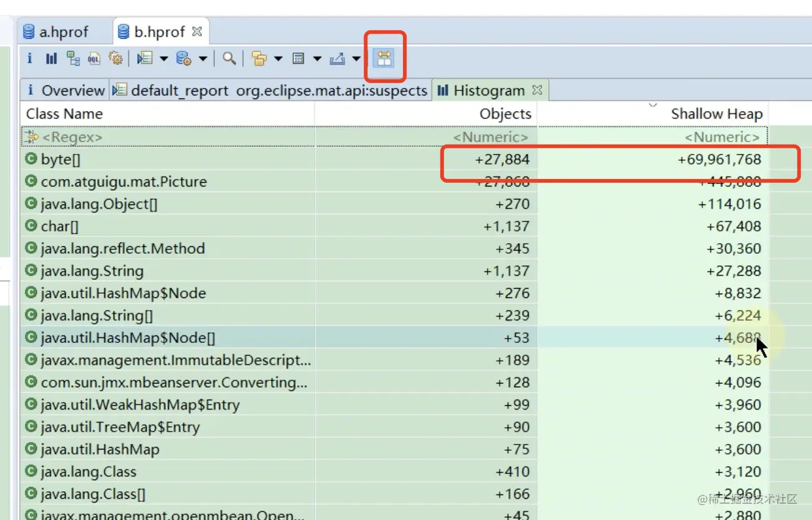The width and height of the screenshot is (812, 520).
Task: Open the OQL query editor icon
Action: [94, 59]
